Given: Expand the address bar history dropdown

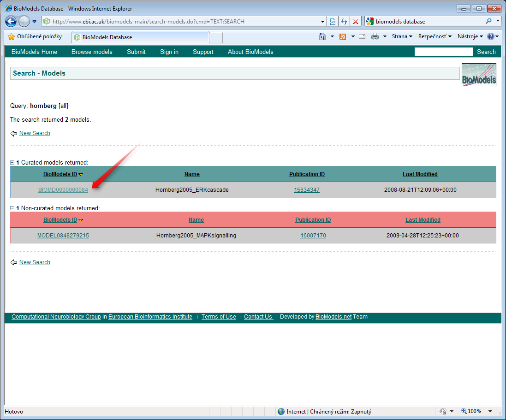Looking at the screenshot, I should [x=322, y=22].
